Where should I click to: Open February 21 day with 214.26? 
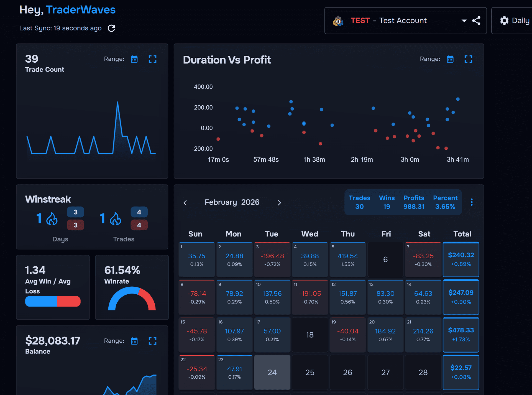[423, 335]
